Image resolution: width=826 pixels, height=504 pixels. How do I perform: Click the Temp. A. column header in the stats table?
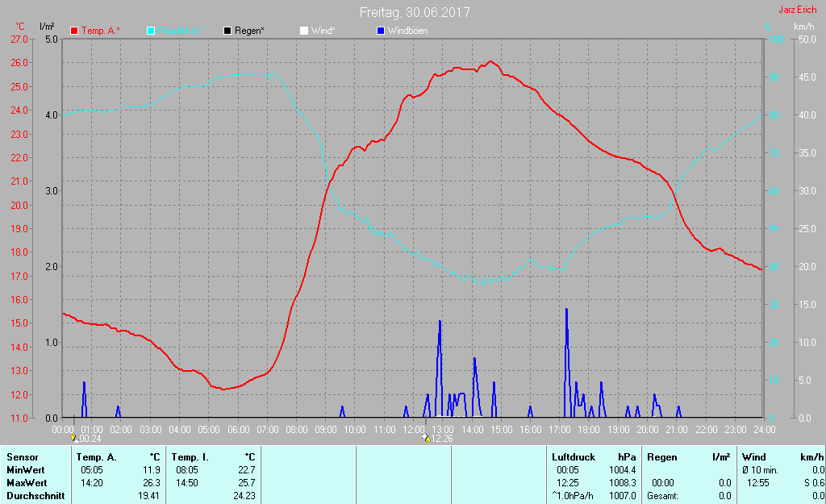[96, 457]
